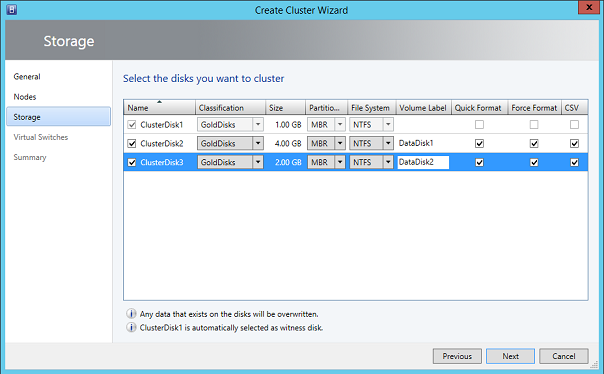This screenshot has width=604, height=374.
Task: Toggle the ClusterDisk1 selection checkbox
Action: click(132, 125)
